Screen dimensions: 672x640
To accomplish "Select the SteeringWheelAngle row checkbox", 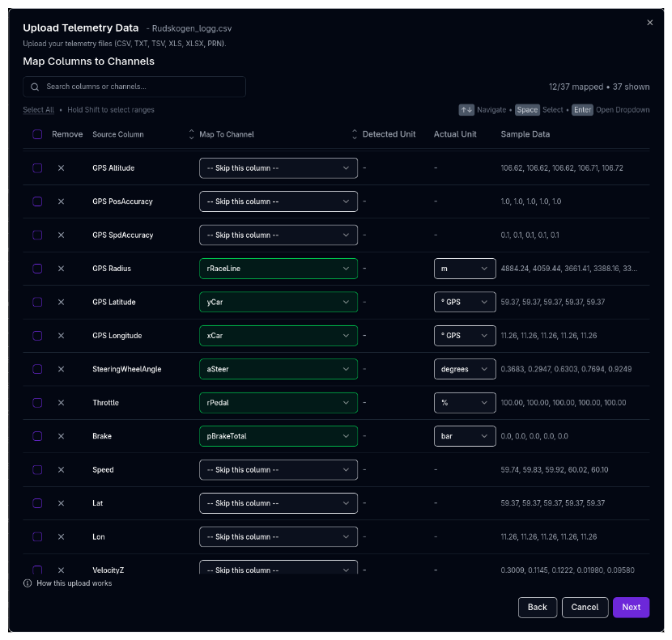I will tap(37, 369).
